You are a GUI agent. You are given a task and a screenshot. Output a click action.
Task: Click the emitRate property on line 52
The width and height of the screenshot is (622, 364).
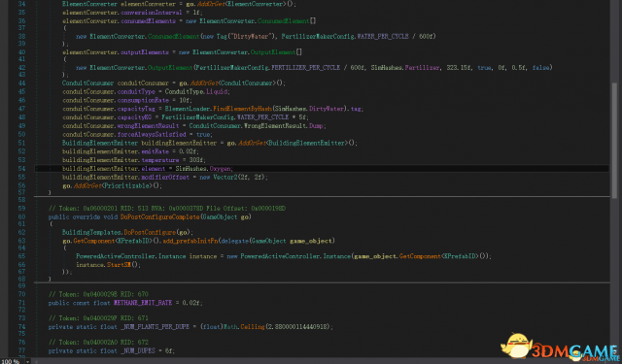[x=155, y=151]
